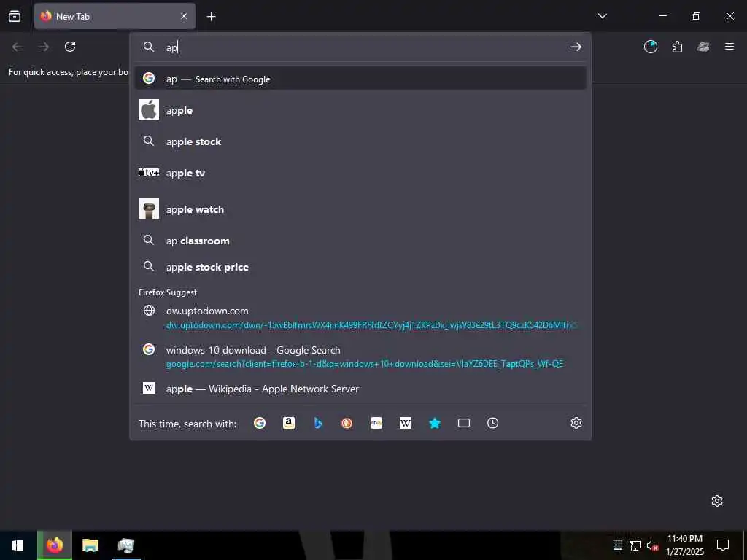This screenshot has width=747, height=560.
Task: Open the dw.uptodown.com history suggestion
Action: coord(360,318)
